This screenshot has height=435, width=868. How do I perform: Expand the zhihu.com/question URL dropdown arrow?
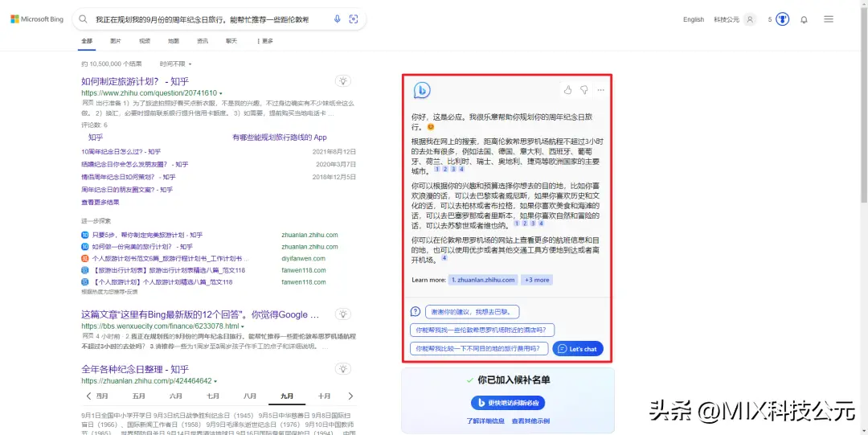pos(221,93)
